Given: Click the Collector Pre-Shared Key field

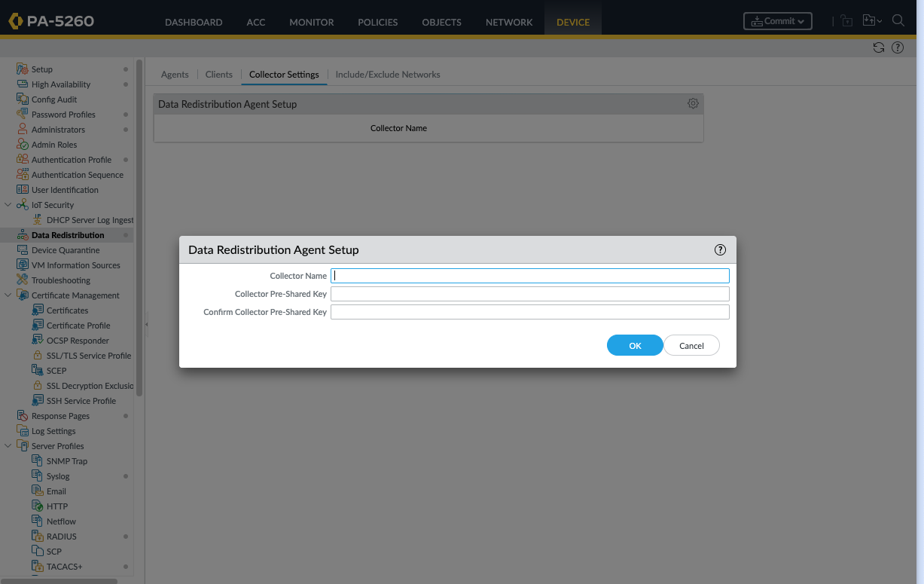Looking at the screenshot, I should [530, 294].
